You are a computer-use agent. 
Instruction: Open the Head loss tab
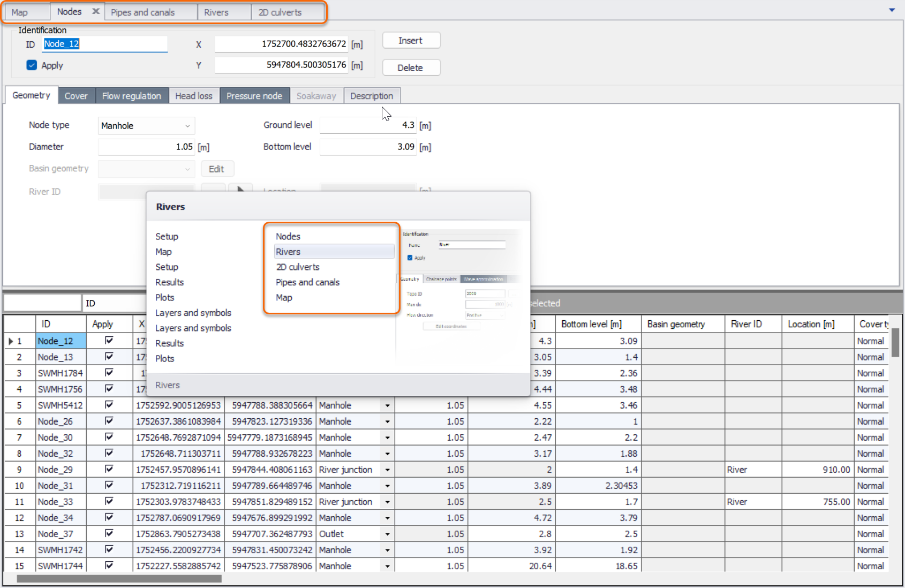194,96
